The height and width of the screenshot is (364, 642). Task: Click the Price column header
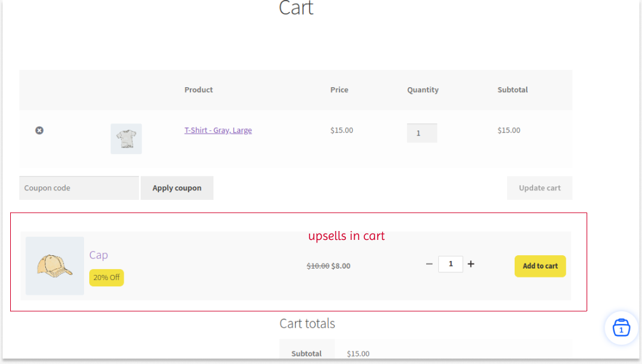(339, 90)
